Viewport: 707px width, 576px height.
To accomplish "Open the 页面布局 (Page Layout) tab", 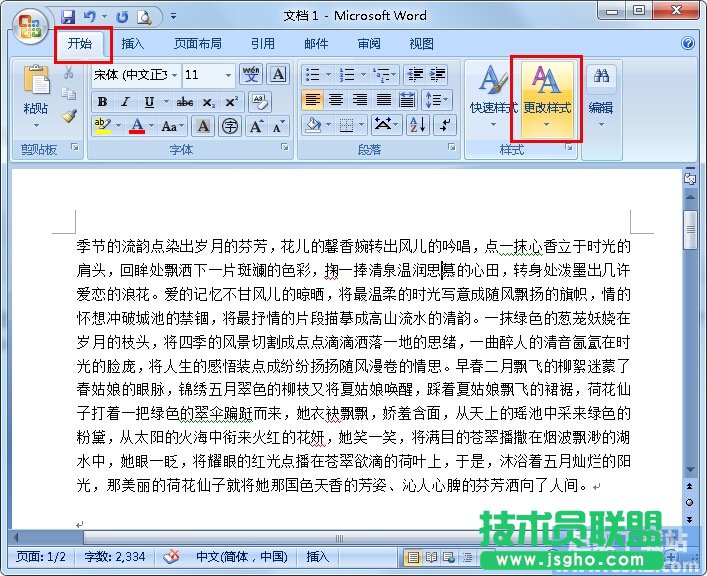I will point(197,44).
